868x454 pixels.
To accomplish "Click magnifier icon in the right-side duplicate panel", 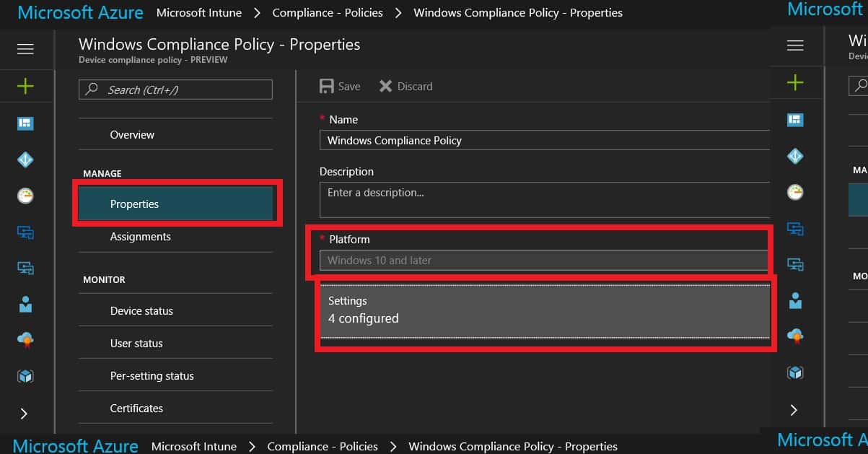I will tap(861, 86).
